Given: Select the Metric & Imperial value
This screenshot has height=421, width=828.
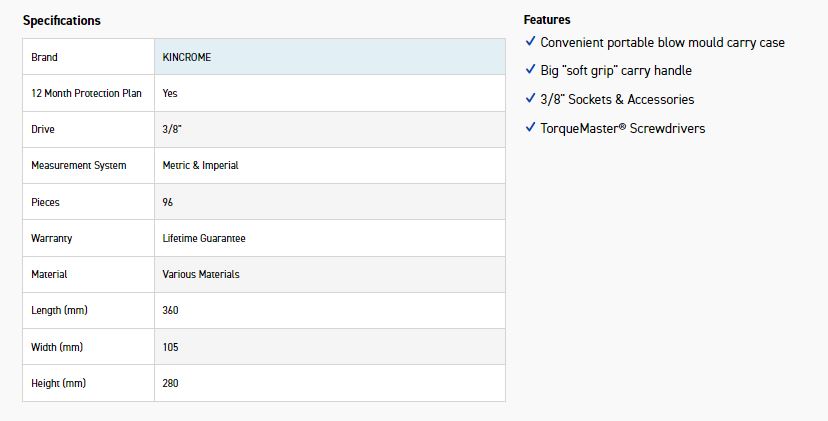Looking at the screenshot, I should (x=200, y=165).
